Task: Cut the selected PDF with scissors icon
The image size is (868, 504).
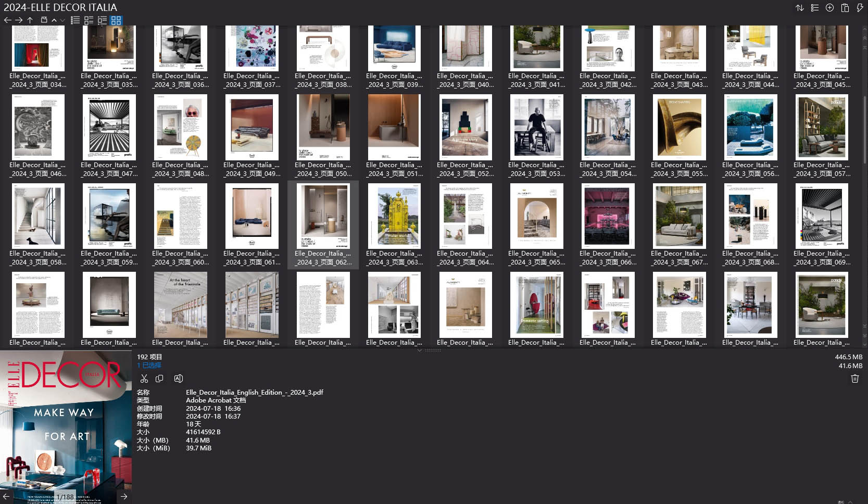Action: pyautogui.click(x=144, y=379)
